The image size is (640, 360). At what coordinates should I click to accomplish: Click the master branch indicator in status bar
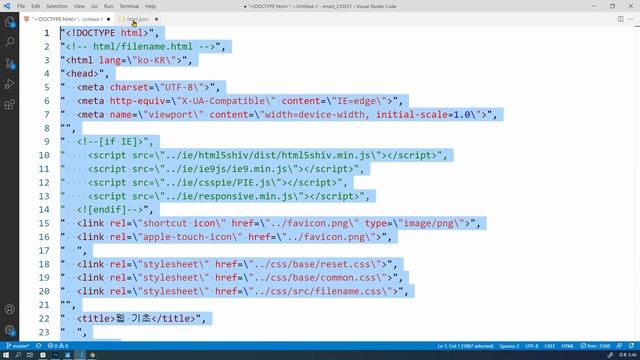[x=18, y=346]
